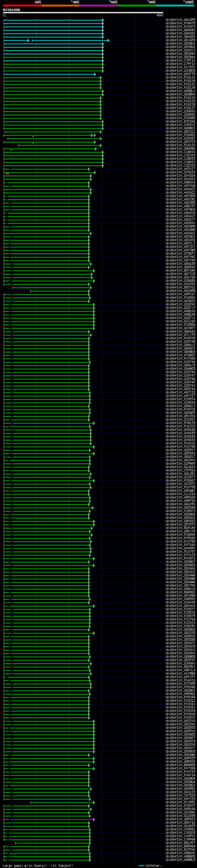
Task: Select the UniRef100_C1E330 label
Action: 180,165
